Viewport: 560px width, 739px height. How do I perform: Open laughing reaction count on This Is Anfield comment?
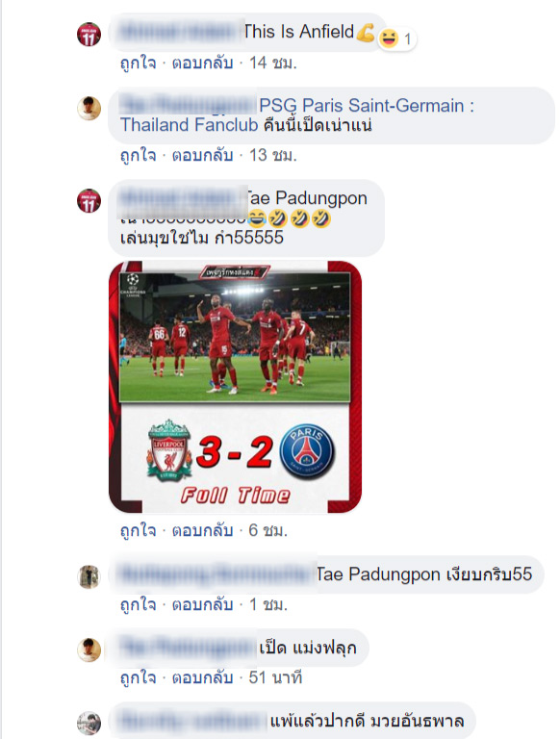396,38
